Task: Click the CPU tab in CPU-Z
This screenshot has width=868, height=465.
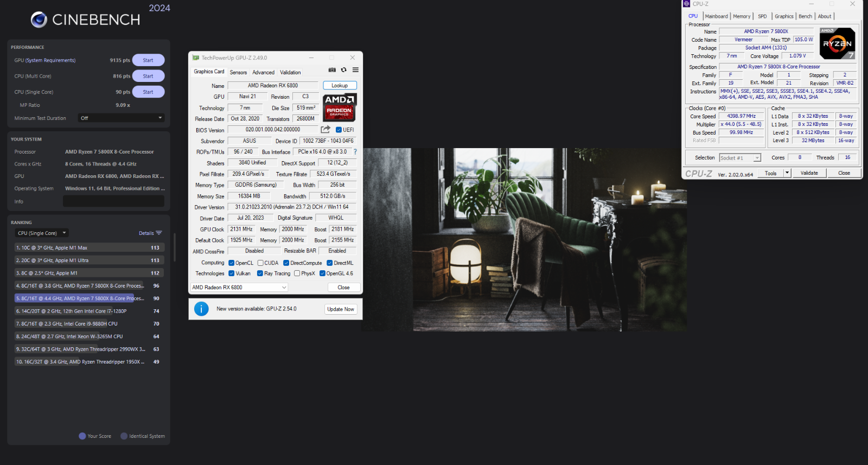Action: click(x=693, y=16)
